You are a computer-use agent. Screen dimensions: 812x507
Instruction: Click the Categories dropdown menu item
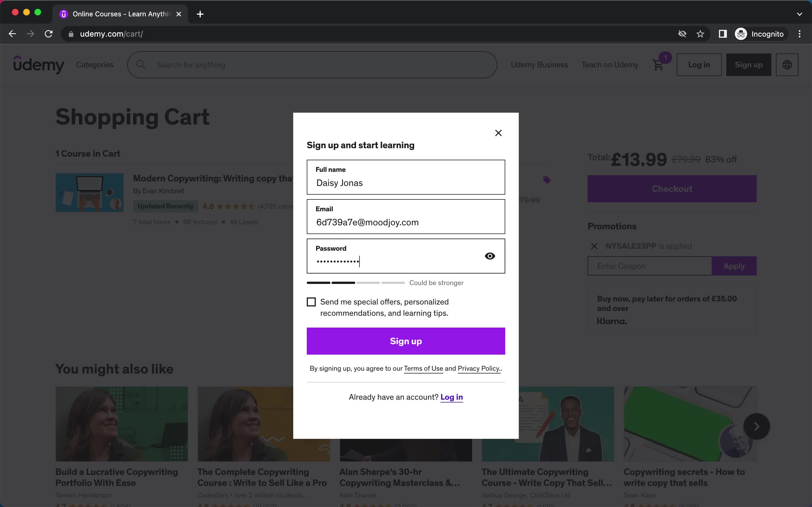point(95,65)
